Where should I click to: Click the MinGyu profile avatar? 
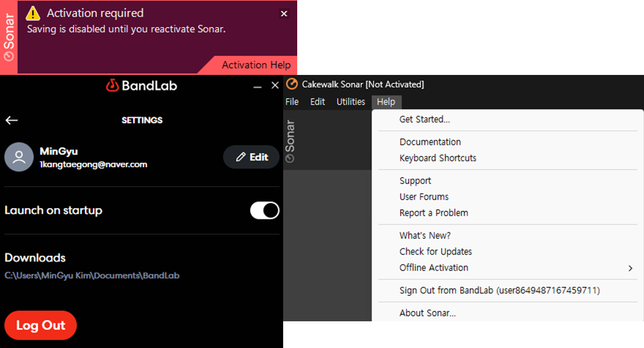coord(19,157)
